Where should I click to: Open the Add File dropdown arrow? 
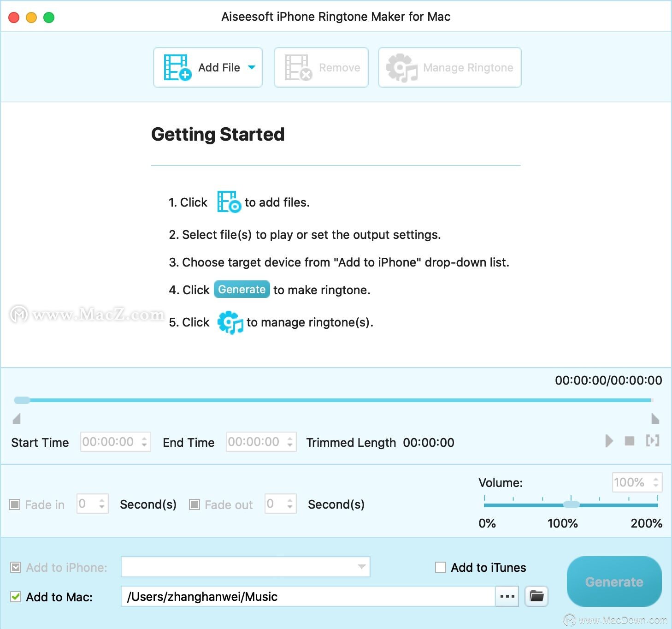252,67
